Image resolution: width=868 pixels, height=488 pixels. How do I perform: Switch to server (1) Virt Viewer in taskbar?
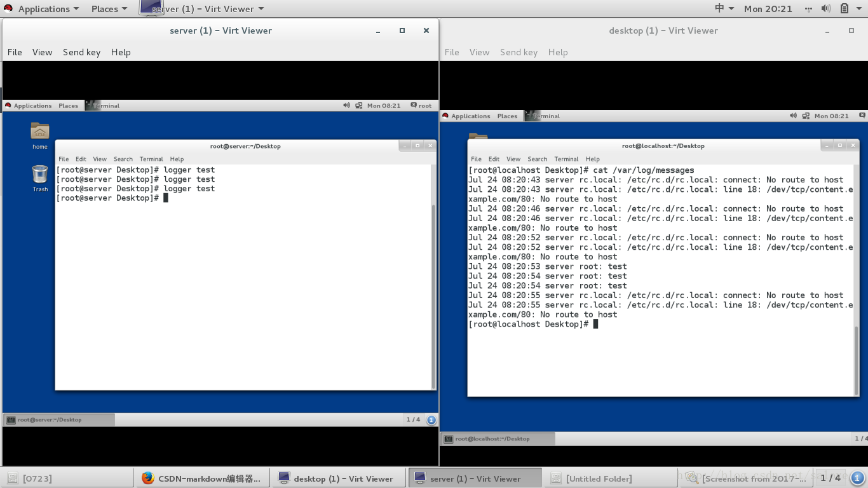[475, 478]
